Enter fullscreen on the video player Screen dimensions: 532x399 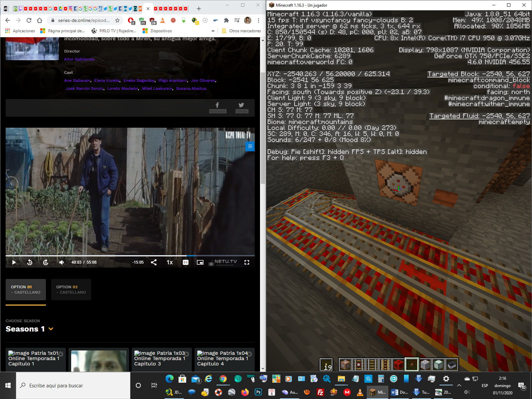(247, 262)
